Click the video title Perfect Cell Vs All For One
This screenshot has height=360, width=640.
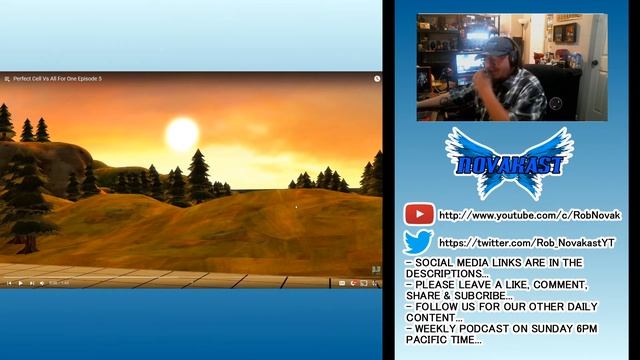point(58,79)
